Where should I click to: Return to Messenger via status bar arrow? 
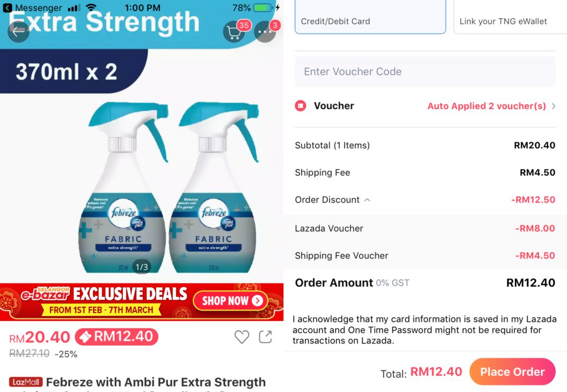pyautogui.click(x=7, y=8)
